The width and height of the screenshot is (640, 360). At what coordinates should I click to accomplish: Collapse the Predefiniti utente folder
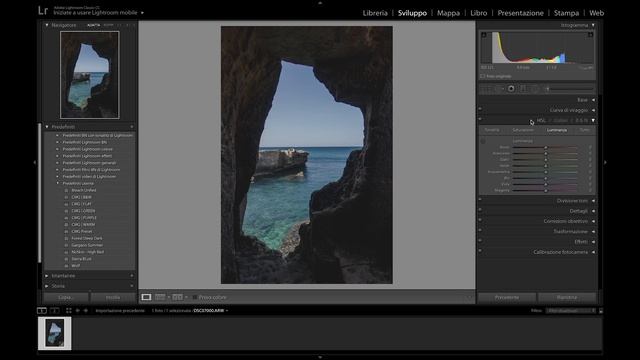[58, 183]
